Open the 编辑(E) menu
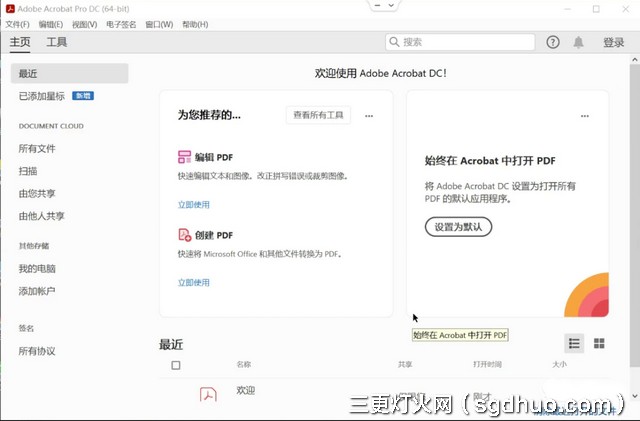Image resolution: width=640 pixels, height=421 pixels. pos(51,25)
